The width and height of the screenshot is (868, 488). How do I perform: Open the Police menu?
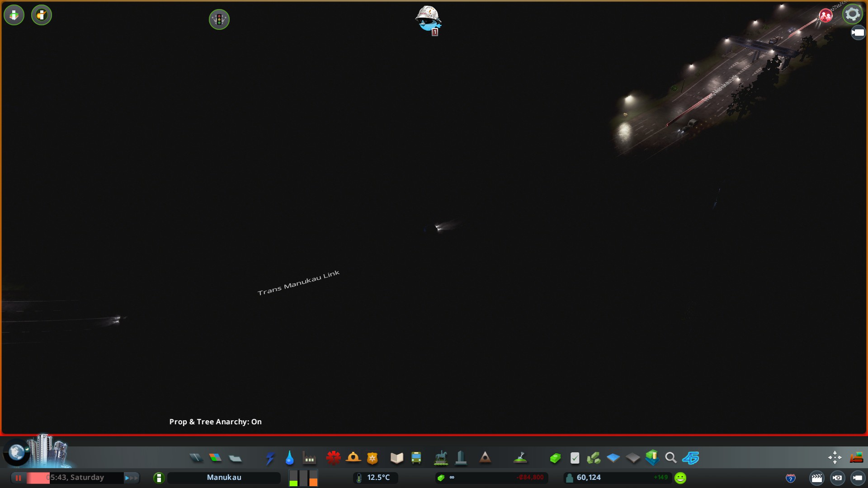pos(373,458)
